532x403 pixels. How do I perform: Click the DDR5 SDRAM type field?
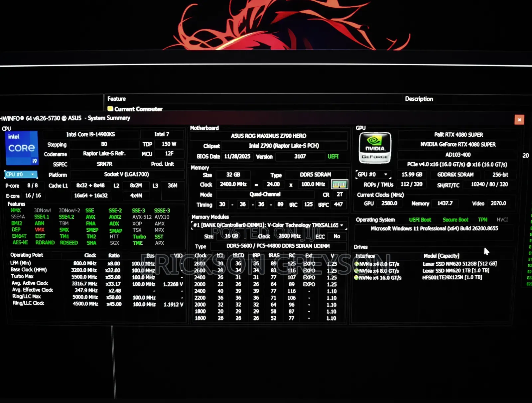315,175
